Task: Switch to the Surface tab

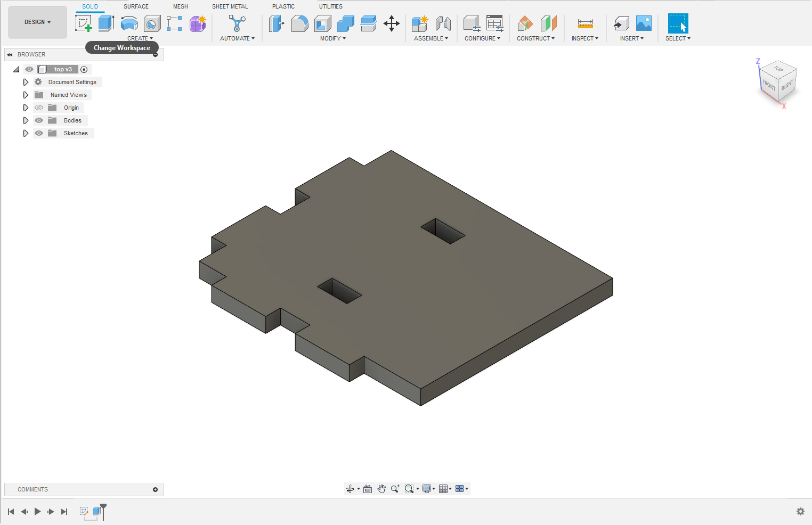Action: tap(136, 6)
